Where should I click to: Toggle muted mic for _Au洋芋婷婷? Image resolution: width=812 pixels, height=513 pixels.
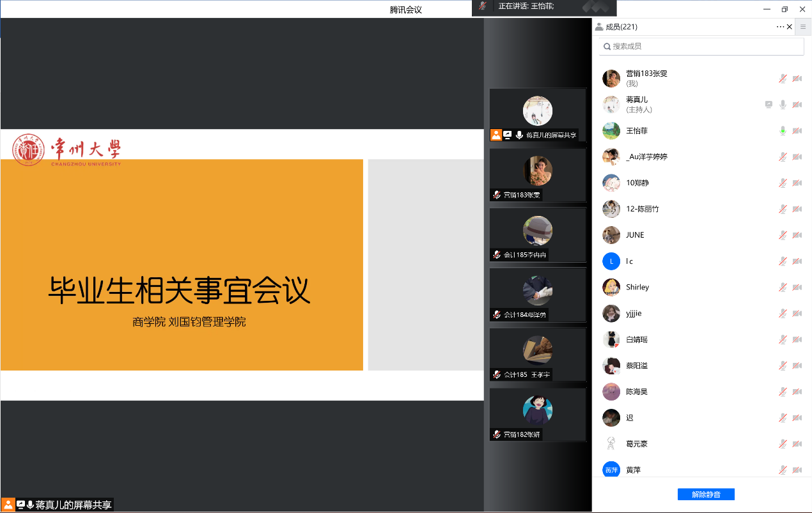click(x=783, y=157)
